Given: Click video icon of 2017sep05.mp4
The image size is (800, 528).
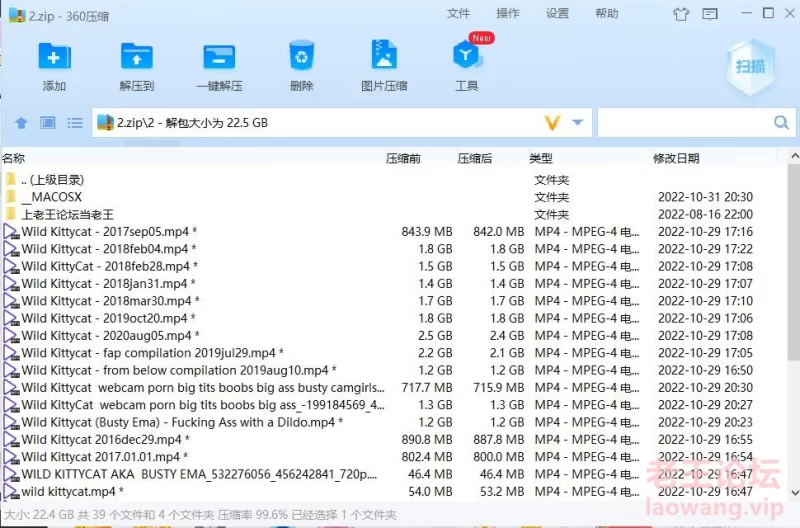Looking at the screenshot, I should 11,232.
